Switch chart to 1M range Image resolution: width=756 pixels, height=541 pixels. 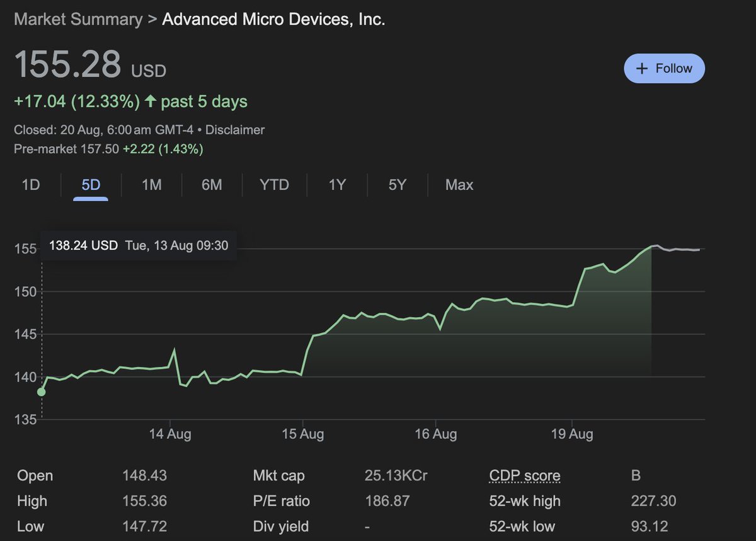click(x=151, y=185)
